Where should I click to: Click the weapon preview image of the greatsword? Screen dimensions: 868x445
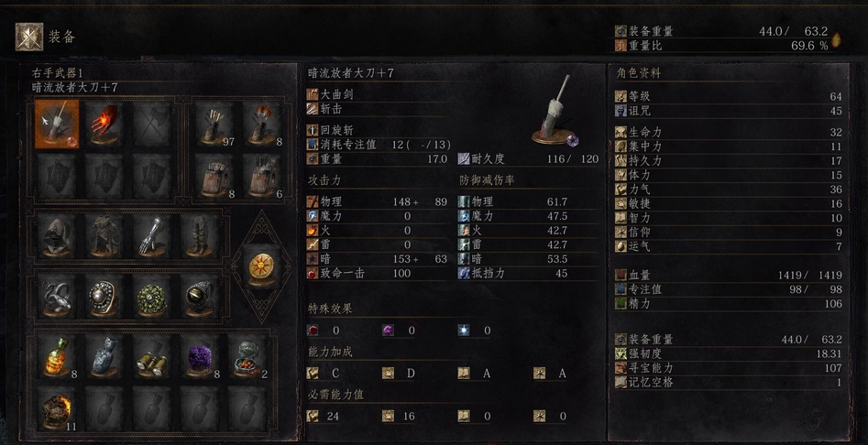[555, 110]
